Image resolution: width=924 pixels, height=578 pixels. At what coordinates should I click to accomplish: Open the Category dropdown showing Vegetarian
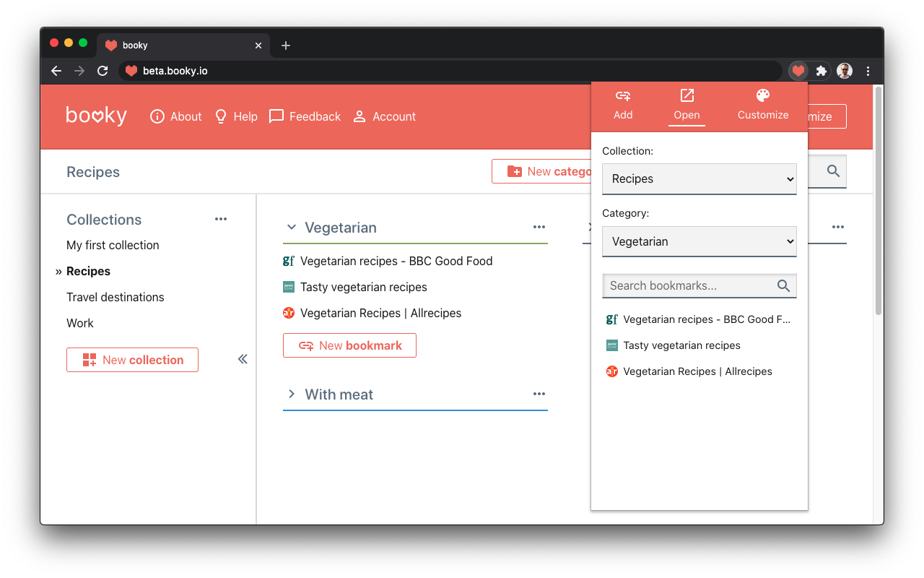[x=699, y=241]
